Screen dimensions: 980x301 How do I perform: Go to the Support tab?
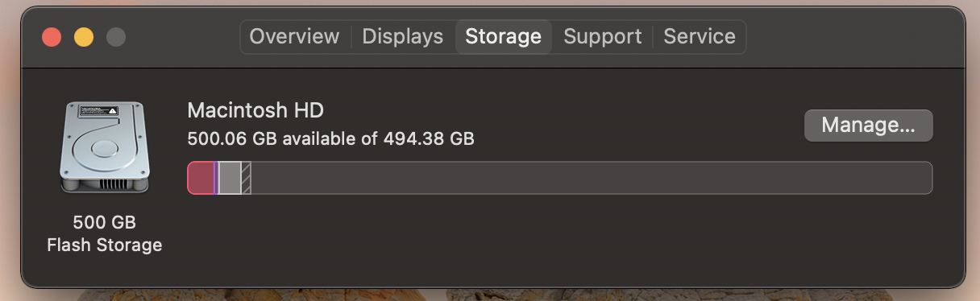[603, 37]
